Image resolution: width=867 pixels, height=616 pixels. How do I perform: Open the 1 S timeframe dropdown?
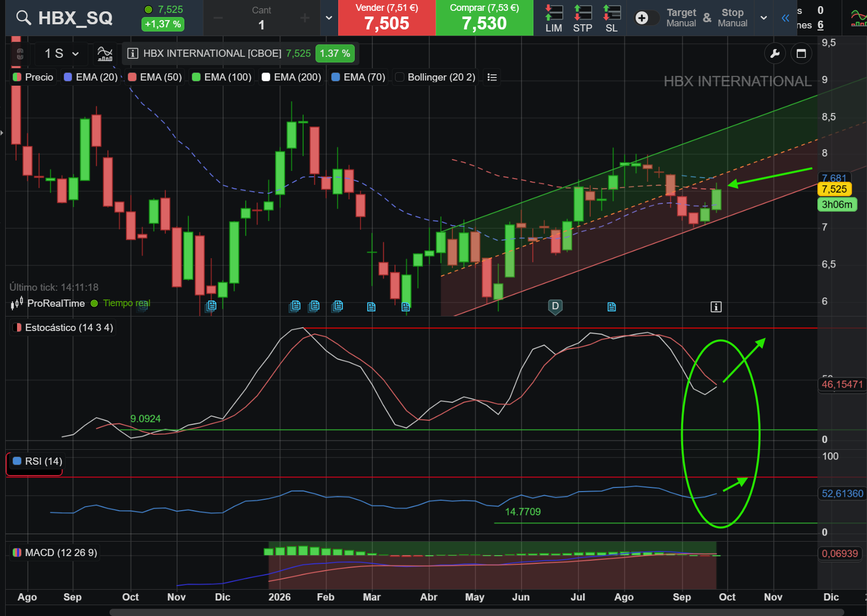coord(61,53)
